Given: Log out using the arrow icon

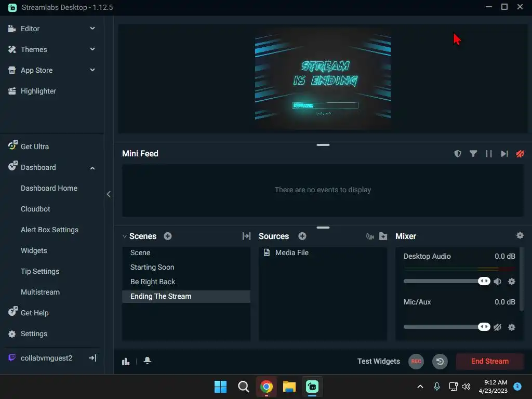Looking at the screenshot, I should [x=92, y=358].
